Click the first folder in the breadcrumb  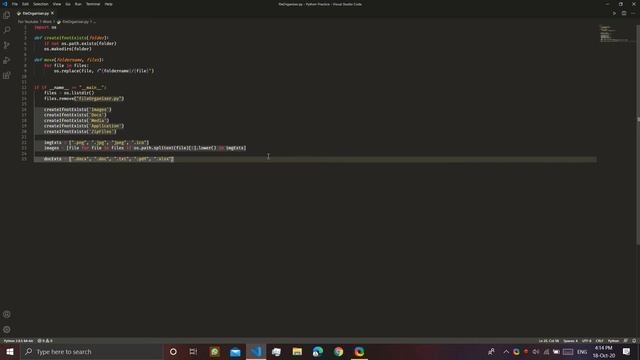(28, 22)
